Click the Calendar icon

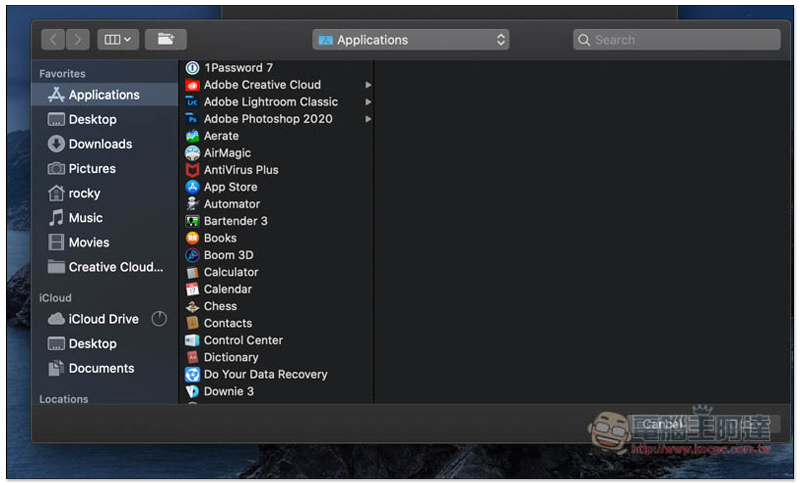click(x=192, y=289)
